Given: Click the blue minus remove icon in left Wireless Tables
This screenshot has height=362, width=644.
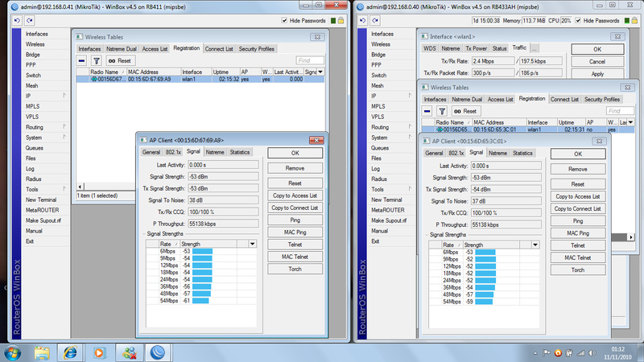Looking at the screenshot, I should [82, 60].
